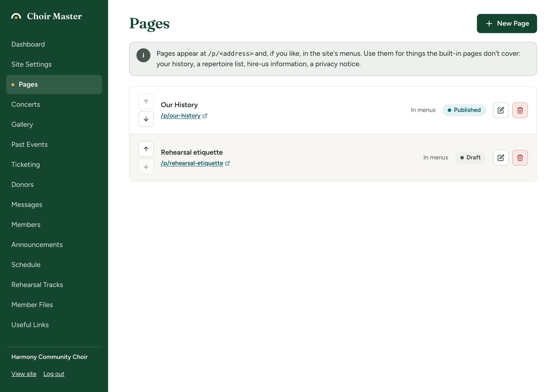
Task: Move Rehearsal etiquette page down
Action: pyautogui.click(x=146, y=166)
